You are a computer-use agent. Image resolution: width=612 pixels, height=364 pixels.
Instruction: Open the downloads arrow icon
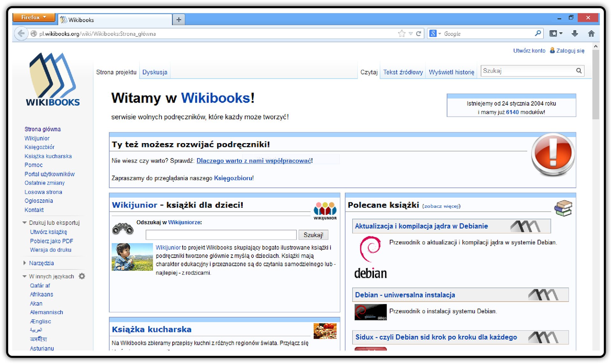tap(575, 33)
